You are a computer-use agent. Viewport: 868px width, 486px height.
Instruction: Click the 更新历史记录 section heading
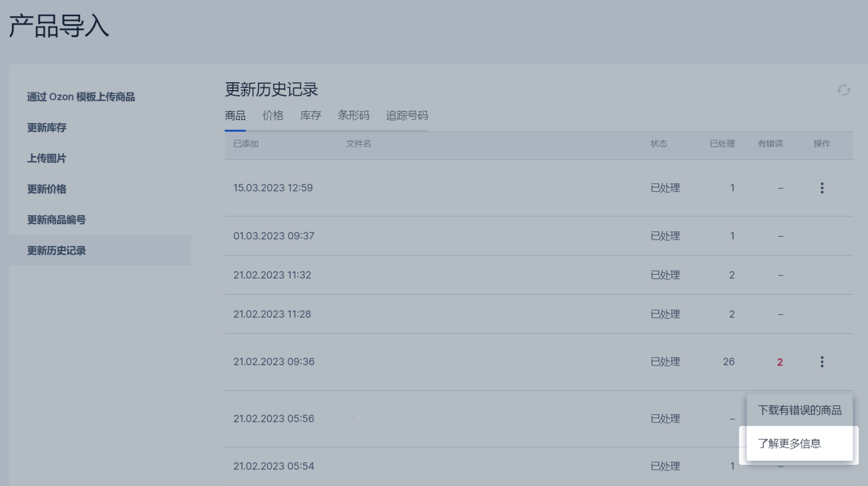pos(271,90)
